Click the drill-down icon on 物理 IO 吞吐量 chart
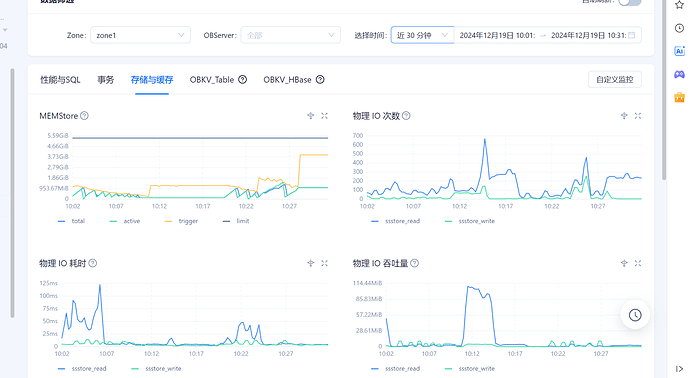Screen dimensions: 690x378 tap(624, 263)
